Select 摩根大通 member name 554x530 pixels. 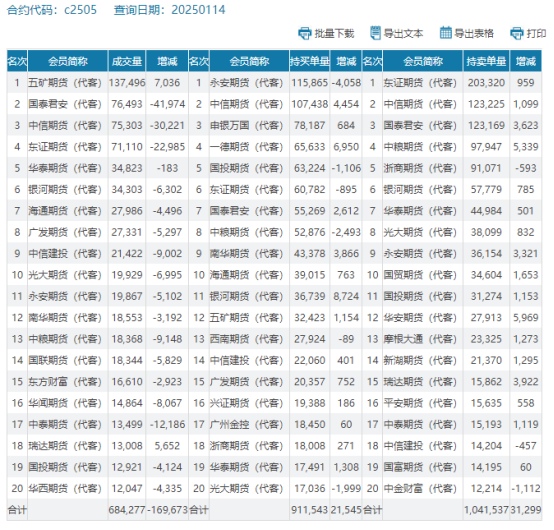420,339
